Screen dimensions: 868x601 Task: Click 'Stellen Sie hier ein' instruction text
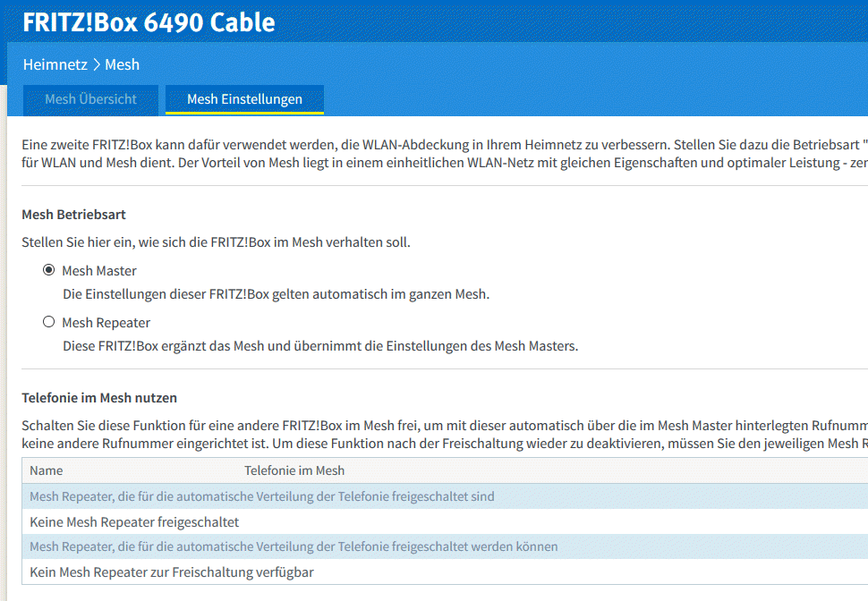point(216,242)
